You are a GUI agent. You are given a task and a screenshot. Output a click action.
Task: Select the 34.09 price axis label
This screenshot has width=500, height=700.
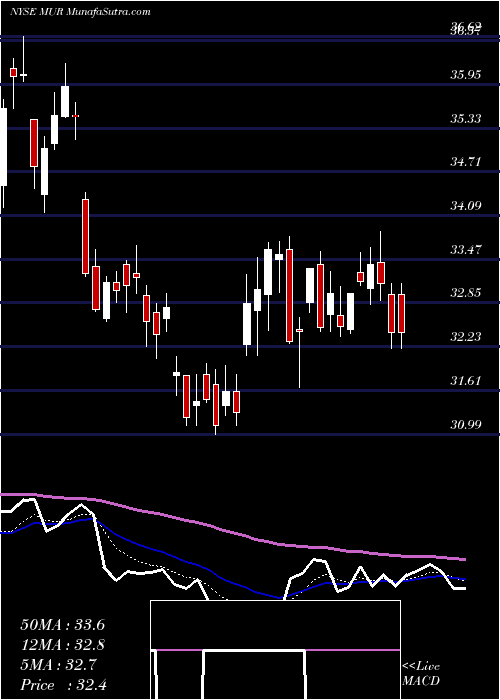(466, 206)
